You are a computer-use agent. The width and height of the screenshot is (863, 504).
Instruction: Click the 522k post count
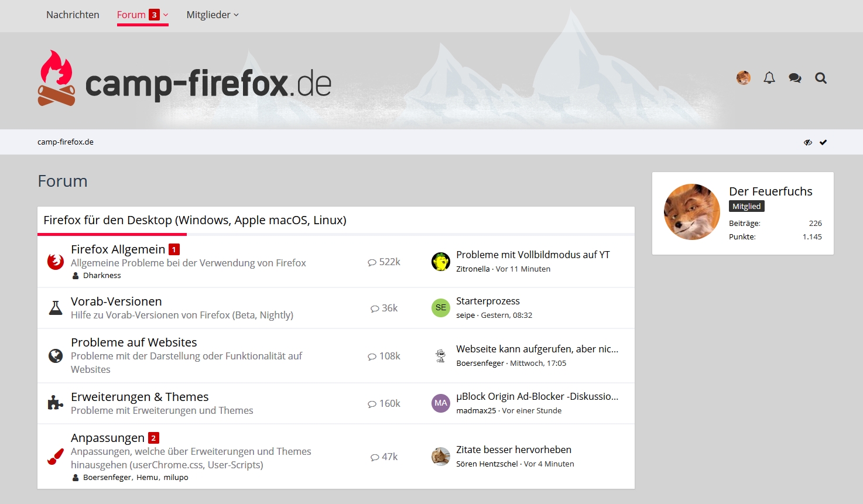tap(384, 262)
